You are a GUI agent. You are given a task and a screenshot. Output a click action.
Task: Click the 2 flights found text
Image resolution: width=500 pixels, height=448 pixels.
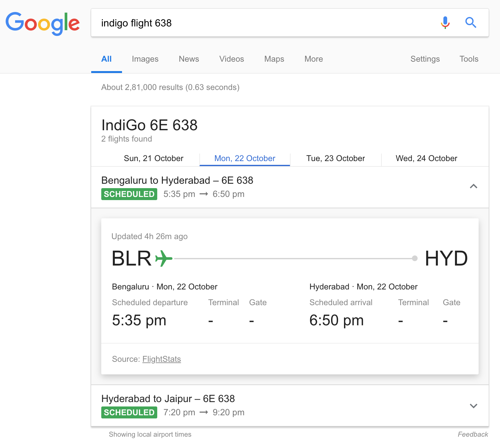[x=126, y=139]
